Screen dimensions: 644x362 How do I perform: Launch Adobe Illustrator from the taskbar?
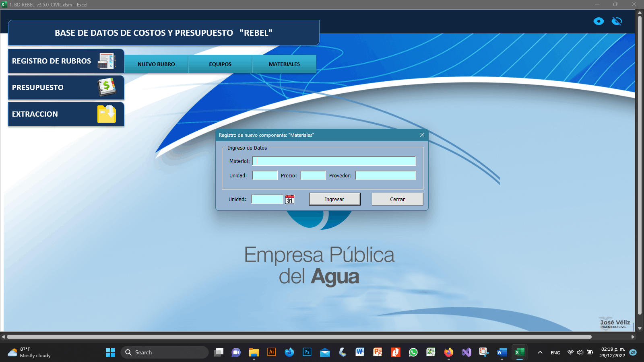[272, 352]
